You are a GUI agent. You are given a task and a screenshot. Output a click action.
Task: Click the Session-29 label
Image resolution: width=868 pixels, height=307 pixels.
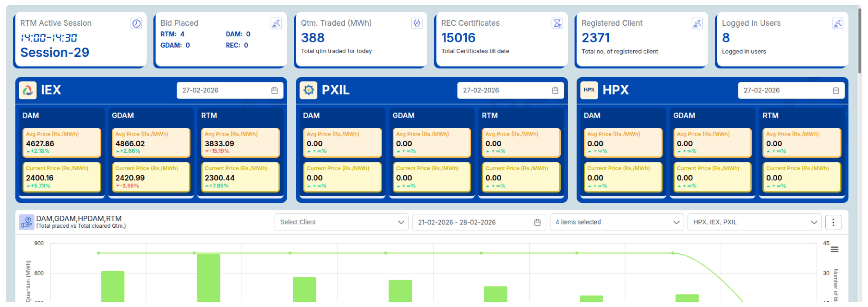tap(55, 52)
